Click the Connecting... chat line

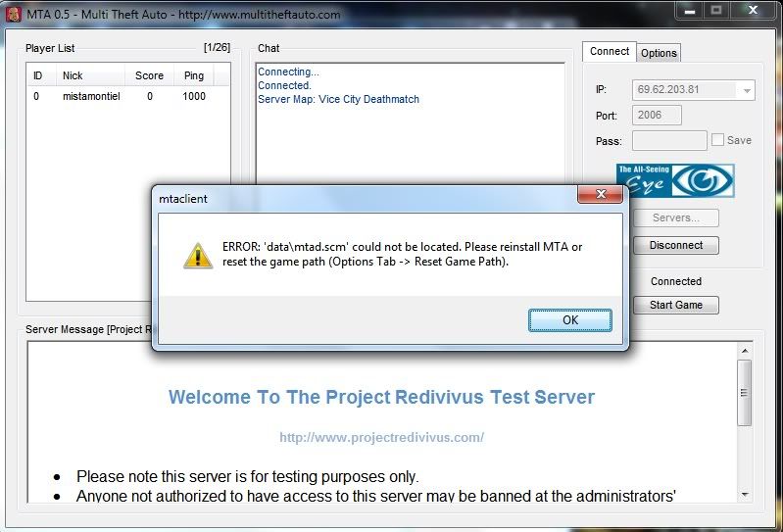[x=288, y=72]
